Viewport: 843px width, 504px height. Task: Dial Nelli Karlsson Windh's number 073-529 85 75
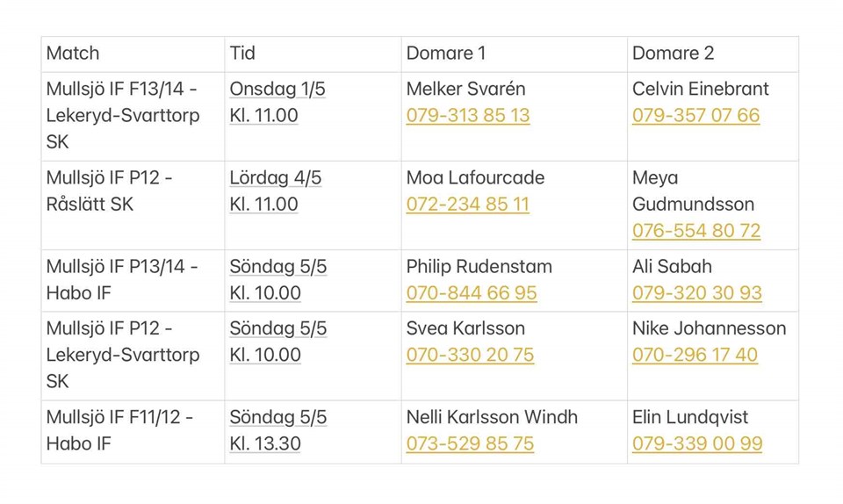[x=470, y=444]
